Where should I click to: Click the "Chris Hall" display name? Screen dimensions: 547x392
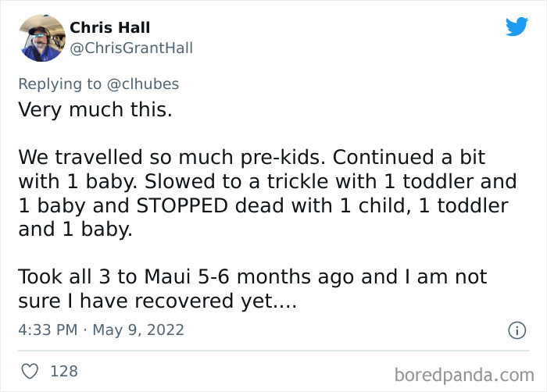tap(109, 27)
